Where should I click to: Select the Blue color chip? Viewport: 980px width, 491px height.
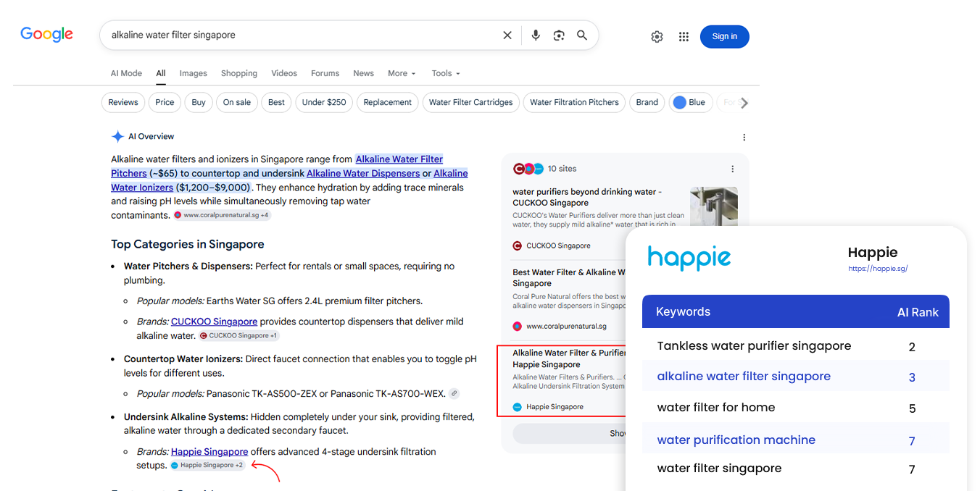click(690, 102)
